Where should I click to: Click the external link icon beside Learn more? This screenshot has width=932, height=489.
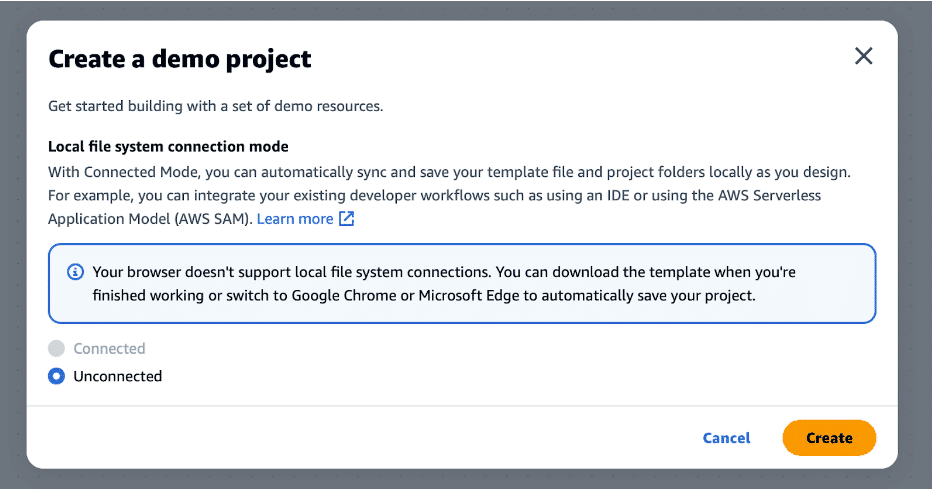347,218
